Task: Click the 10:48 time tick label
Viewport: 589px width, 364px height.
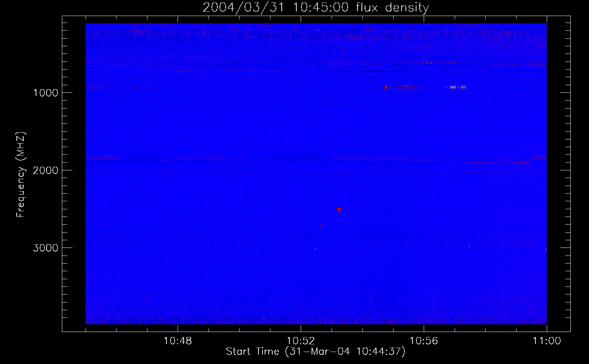Action: pyautogui.click(x=178, y=341)
